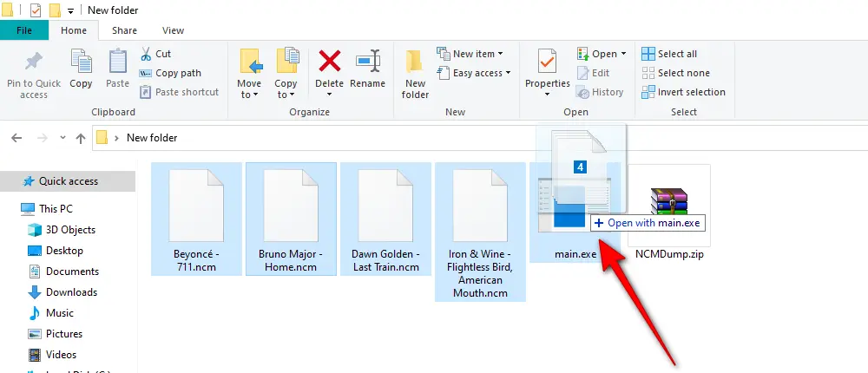Click the Paste ribbon icon
Viewport: 868px width, 373px height.
pyautogui.click(x=117, y=62)
